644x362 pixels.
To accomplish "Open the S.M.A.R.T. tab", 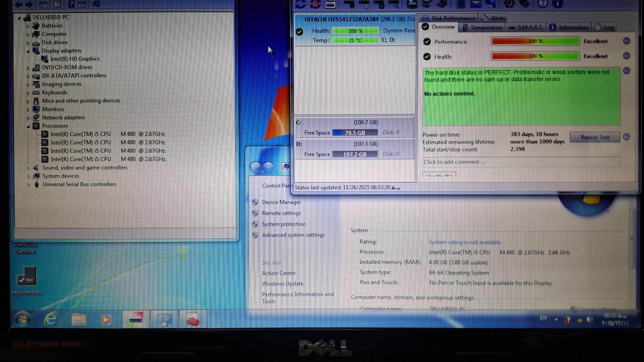I will click(526, 27).
